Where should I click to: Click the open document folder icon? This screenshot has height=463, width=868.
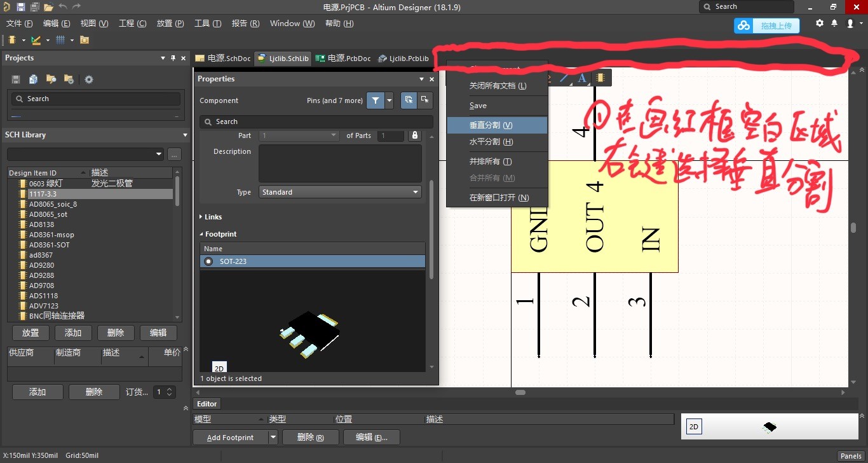pyautogui.click(x=49, y=6)
